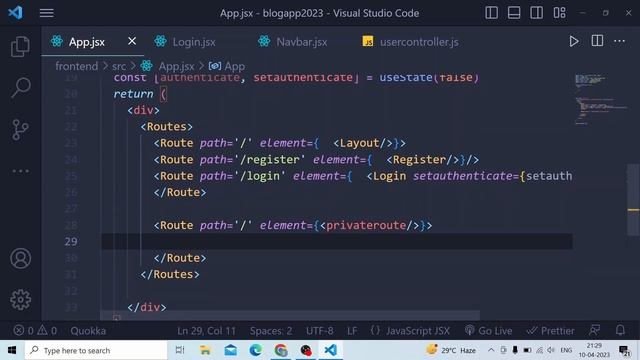Open Customize Layout options

[x=559, y=13]
